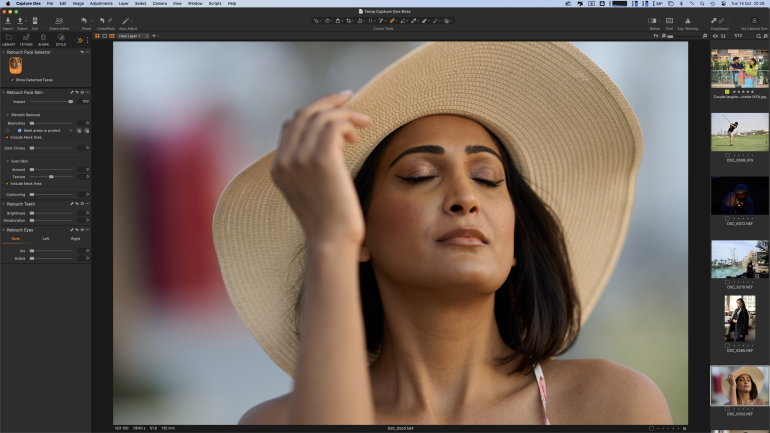Open the Adjustments menu

[101, 3]
